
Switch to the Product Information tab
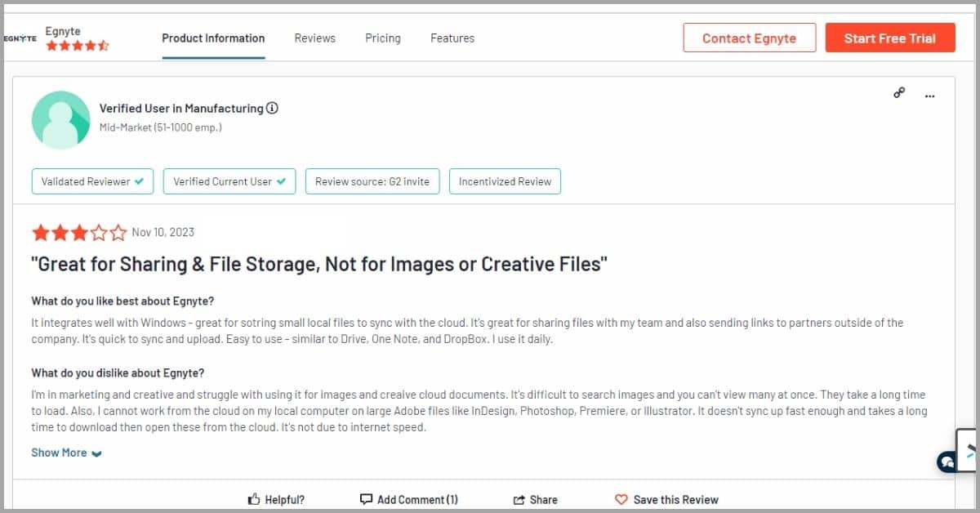pos(213,38)
